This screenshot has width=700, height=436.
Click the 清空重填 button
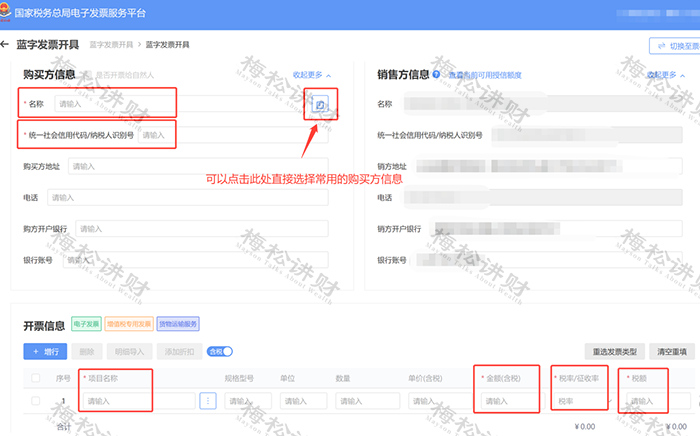[x=671, y=352]
